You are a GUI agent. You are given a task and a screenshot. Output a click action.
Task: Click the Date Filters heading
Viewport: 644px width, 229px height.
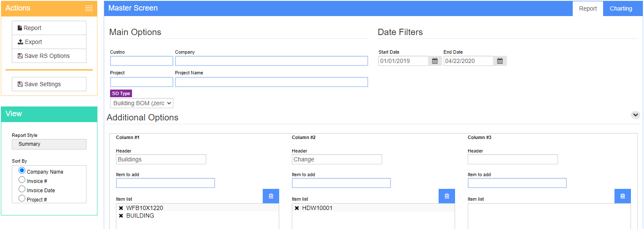(400, 32)
